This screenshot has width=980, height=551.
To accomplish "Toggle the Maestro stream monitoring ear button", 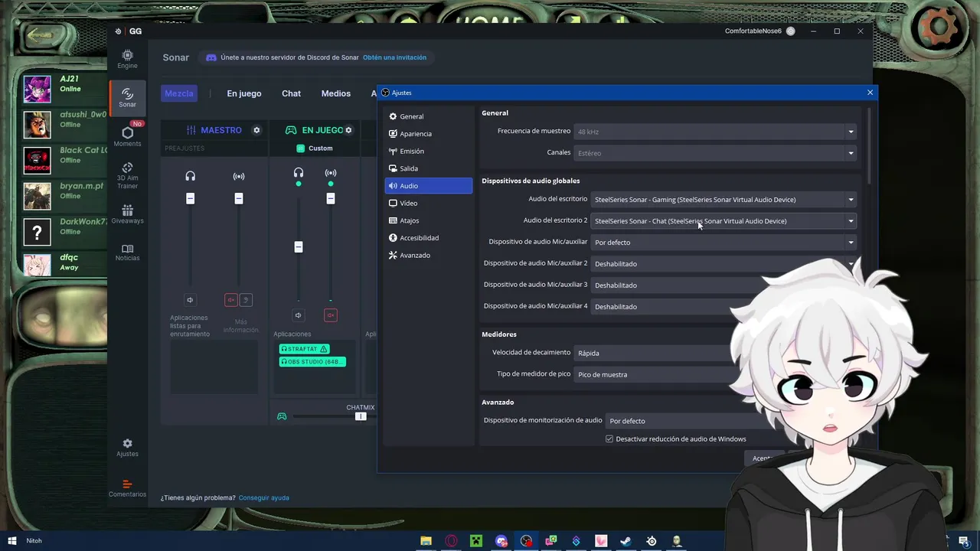I will [246, 300].
